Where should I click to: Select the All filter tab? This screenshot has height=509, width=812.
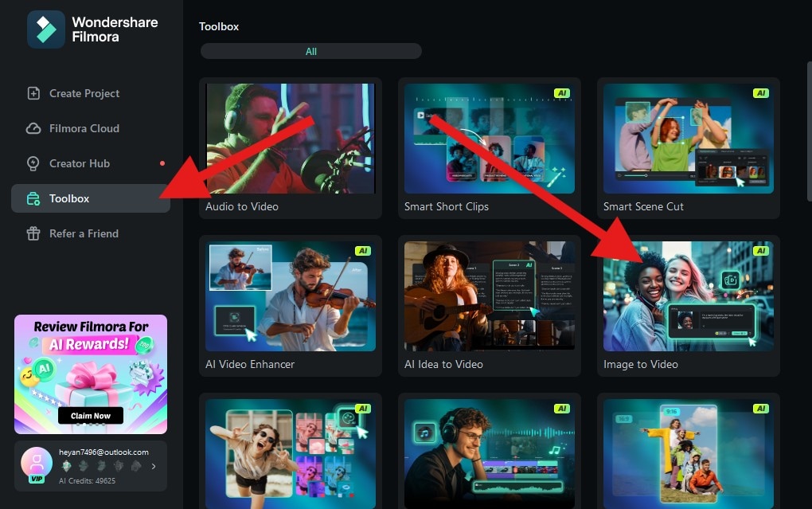pyautogui.click(x=310, y=51)
